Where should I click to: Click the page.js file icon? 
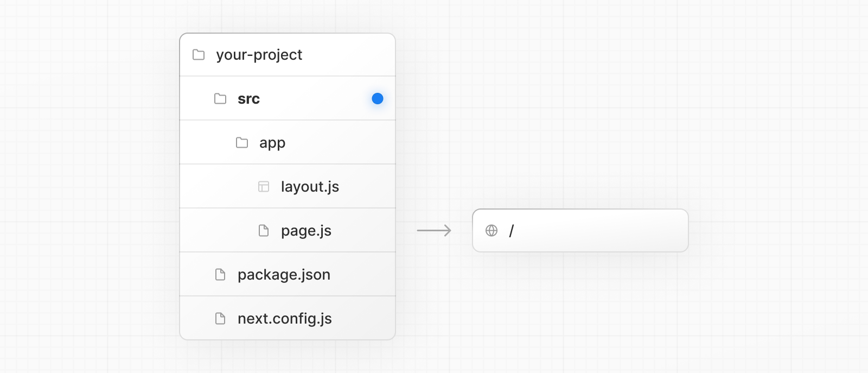point(264,231)
